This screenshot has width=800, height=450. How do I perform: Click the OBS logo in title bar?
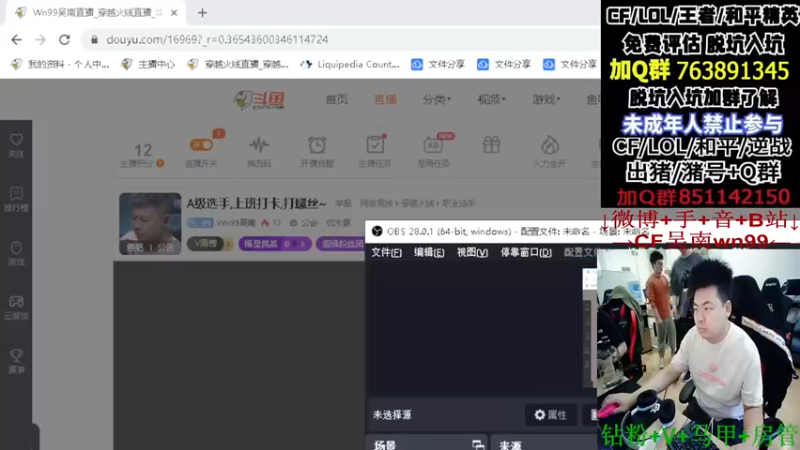[377, 232]
